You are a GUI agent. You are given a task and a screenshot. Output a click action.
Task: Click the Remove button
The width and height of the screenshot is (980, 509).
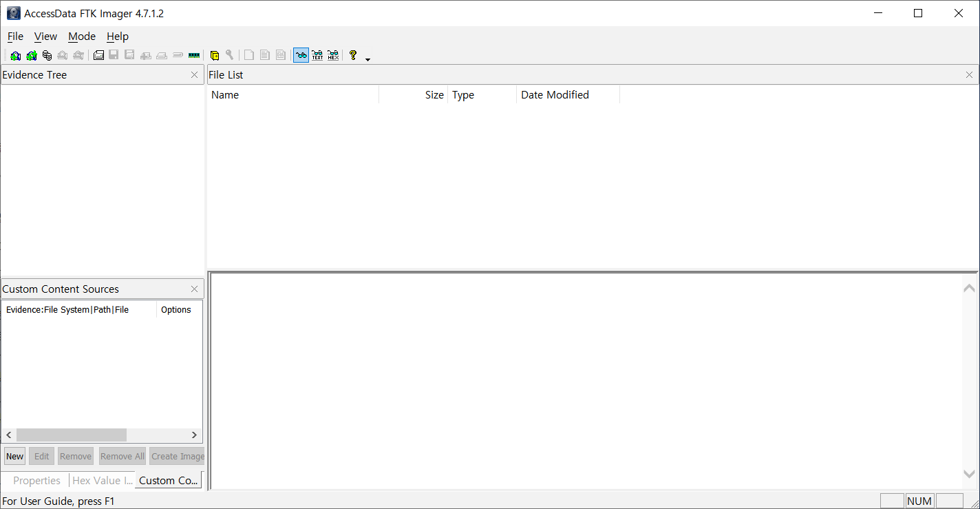76,456
